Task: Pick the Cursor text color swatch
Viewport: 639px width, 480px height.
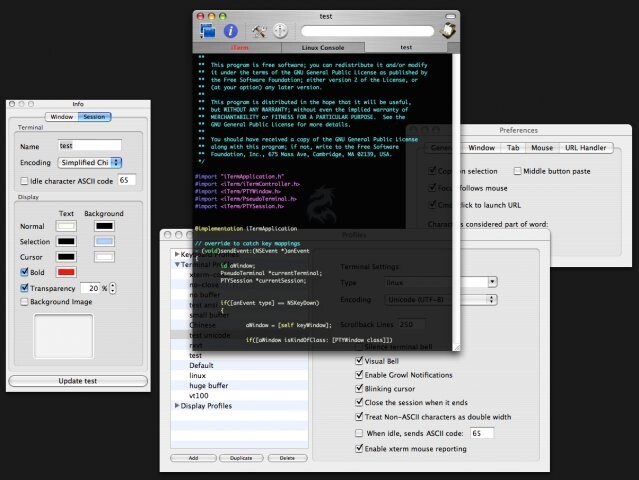Action: tap(66, 257)
